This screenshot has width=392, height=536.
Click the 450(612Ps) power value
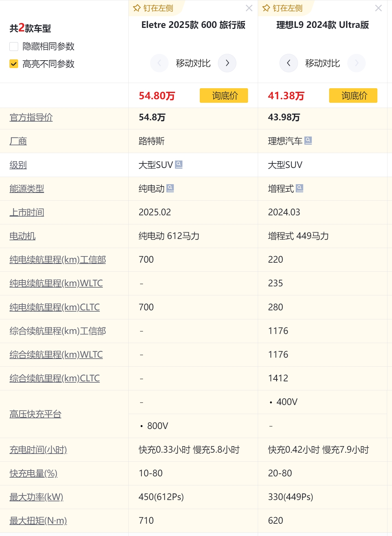pos(161,497)
